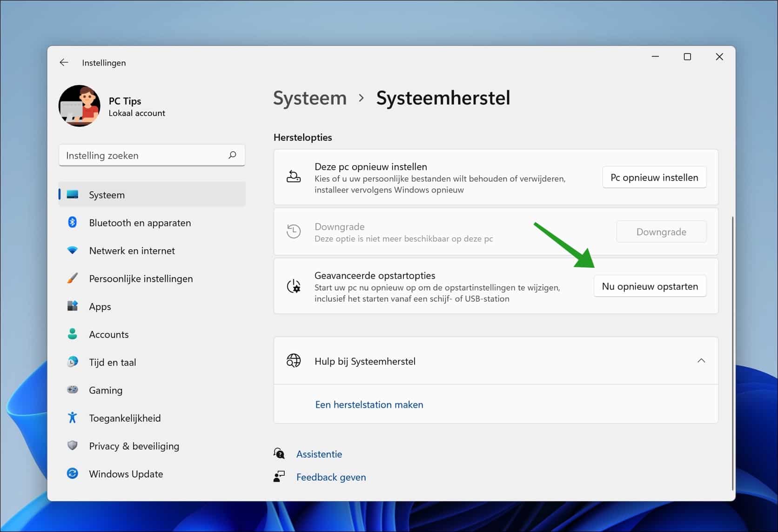Select Systeem in the sidebar
This screenshot has height=532, width=778.
tap(152, 194)
